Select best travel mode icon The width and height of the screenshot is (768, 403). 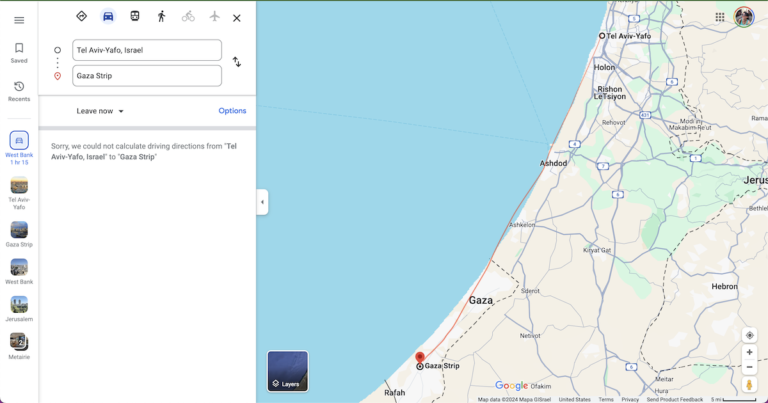81,16
